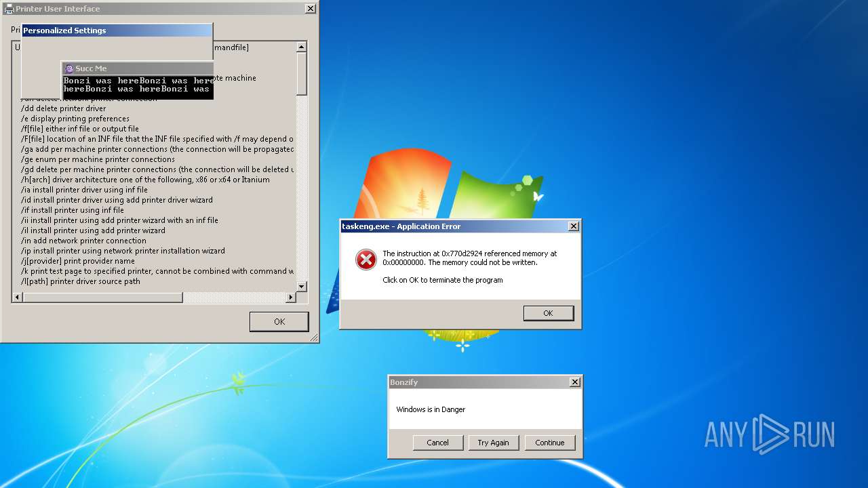Click '/ip install printer using network printer installation wizard'

123,251
